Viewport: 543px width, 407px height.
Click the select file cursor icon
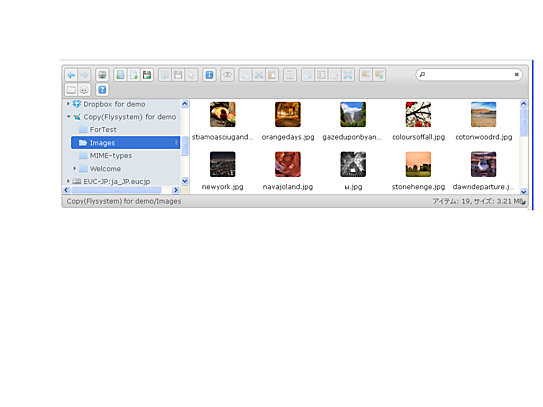(x=191, y=75)
